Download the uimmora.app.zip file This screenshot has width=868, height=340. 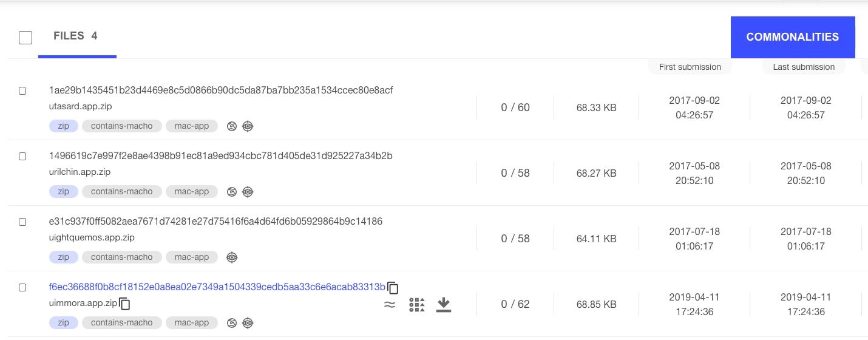[444, 304]
